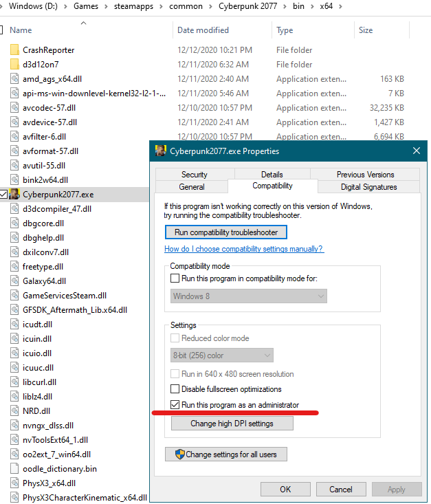
Task: Click the amd_ags_x64.dll file icon
Action: (14, 79)
